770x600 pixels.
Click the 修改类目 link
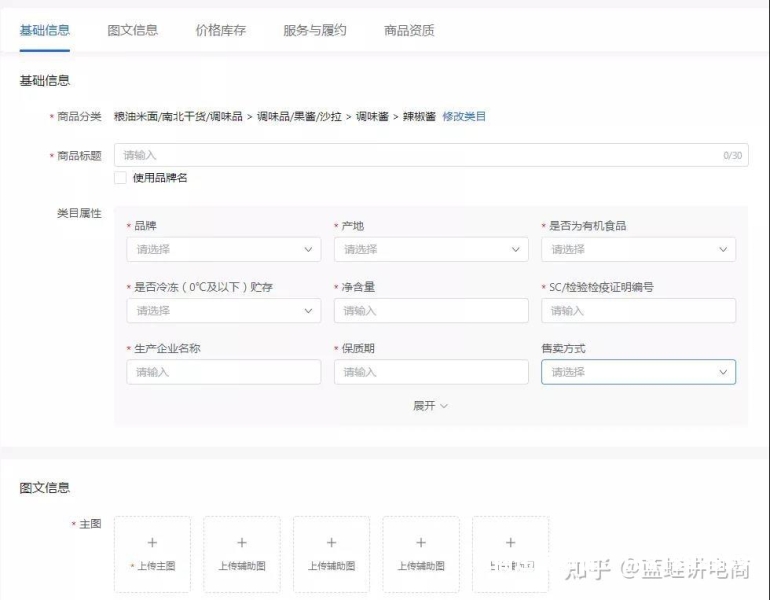pos(464,117)
